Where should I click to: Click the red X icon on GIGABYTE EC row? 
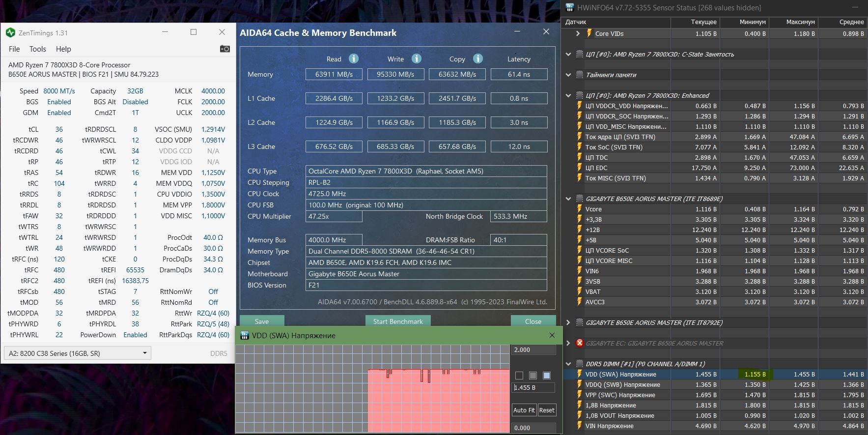tap(580, 343)
